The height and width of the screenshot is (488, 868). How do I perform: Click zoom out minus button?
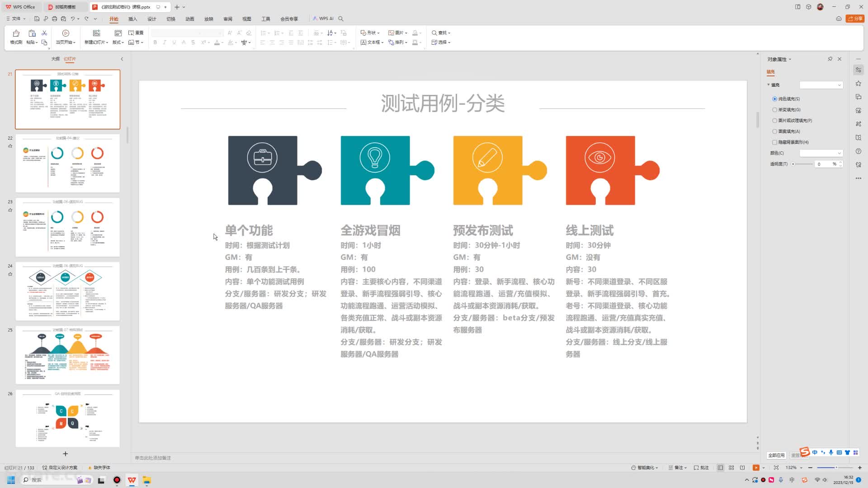pos(810,468)
